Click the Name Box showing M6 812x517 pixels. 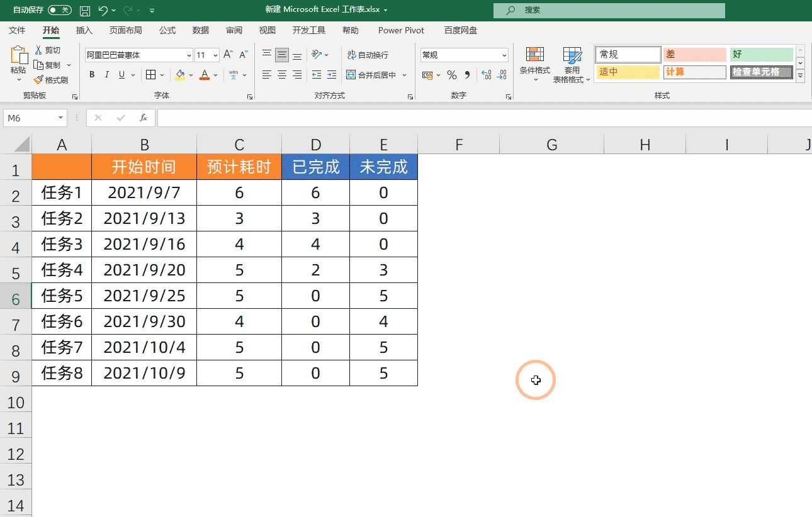coord(35,118)
